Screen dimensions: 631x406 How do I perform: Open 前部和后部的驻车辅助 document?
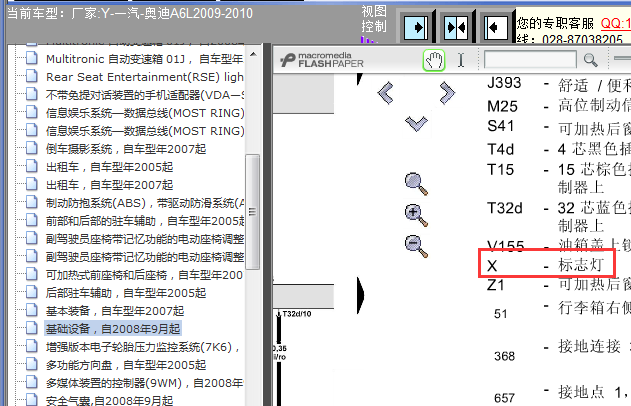tap(145, 221)
